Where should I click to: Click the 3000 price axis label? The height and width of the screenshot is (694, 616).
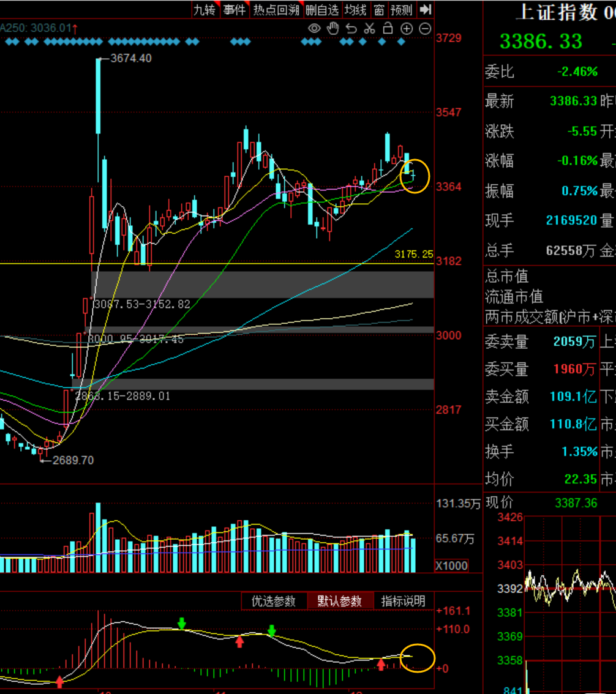(449, 335)
